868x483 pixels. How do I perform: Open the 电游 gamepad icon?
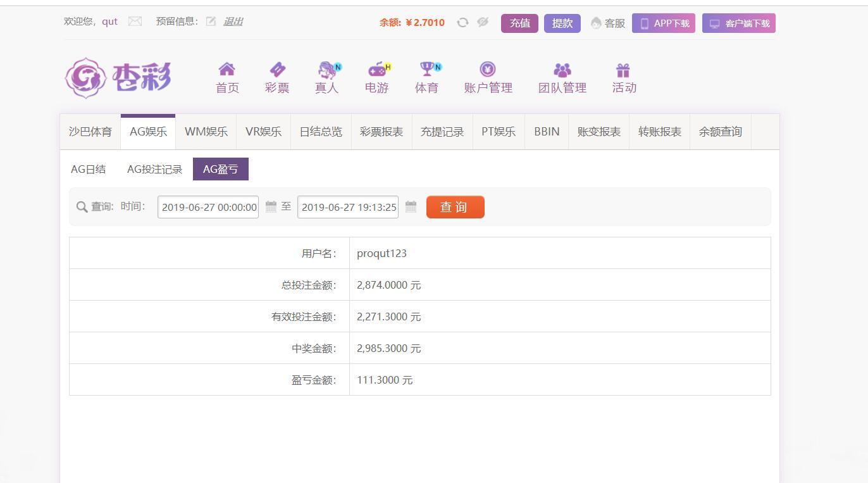377,69
